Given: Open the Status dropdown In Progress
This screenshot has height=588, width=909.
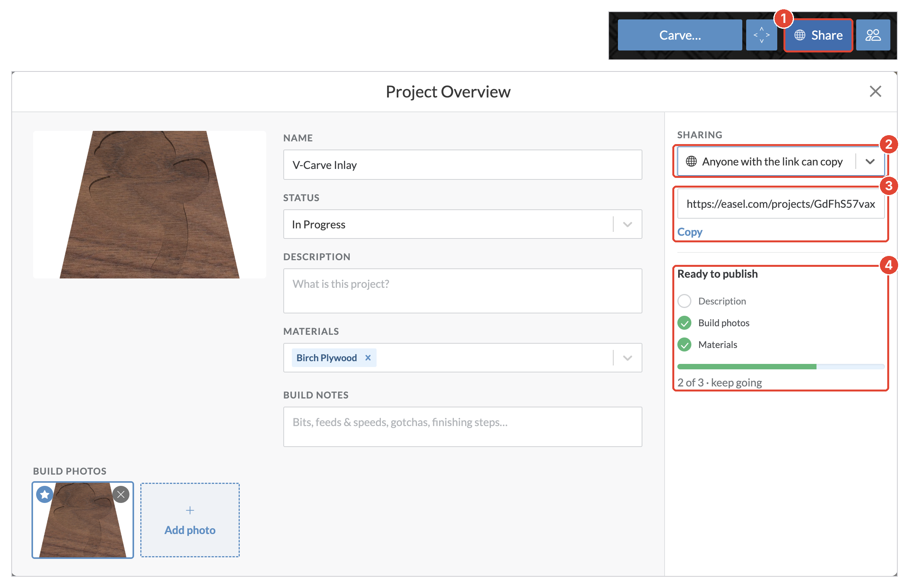Looking at the screenshot, I should click(462, 224).
